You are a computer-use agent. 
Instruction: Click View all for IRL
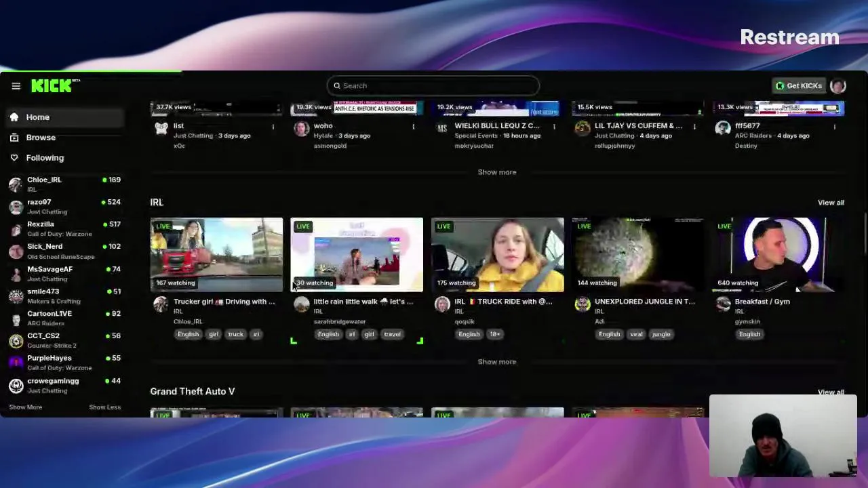tap(831, 203)
